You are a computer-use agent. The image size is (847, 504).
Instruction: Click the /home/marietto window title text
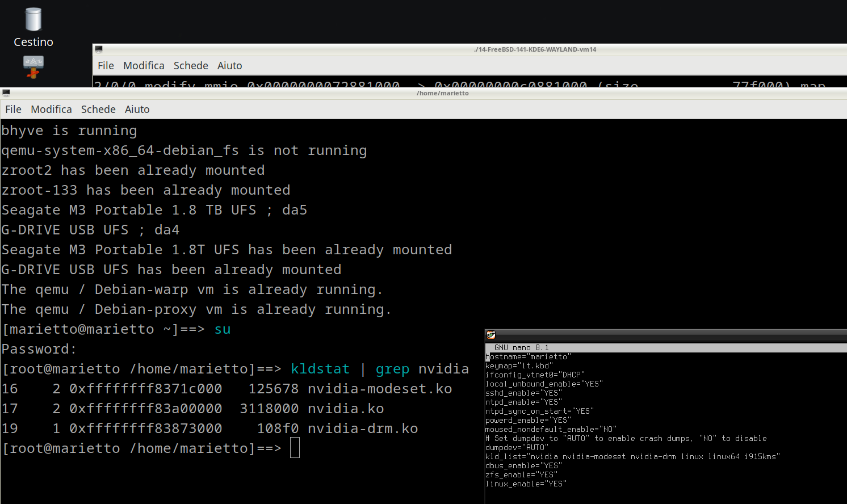(x=443, y=93)
